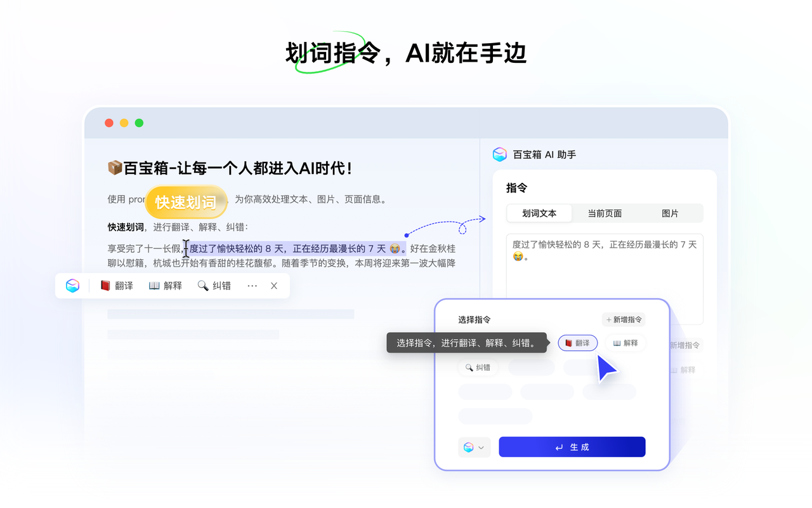Click the 生成 generate button
This screenshot has width=812, height=508.
[572, 446]
